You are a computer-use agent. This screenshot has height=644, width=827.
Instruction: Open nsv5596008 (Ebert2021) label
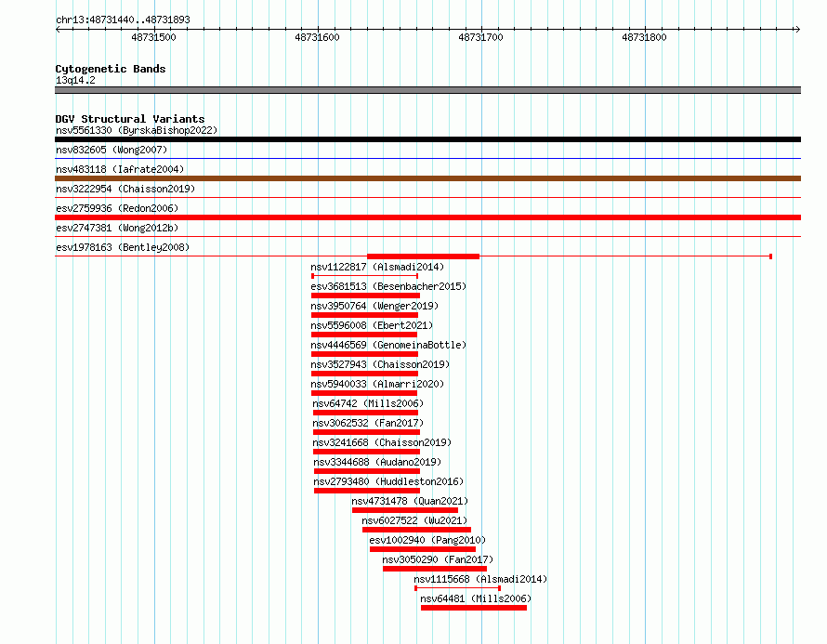(x=372, y=325)
